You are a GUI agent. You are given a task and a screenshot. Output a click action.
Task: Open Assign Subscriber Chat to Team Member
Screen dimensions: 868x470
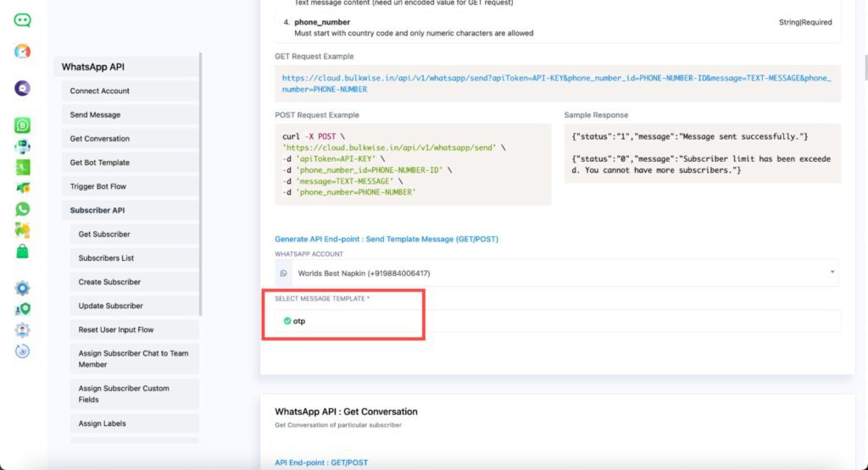click(x=135, y=359)
